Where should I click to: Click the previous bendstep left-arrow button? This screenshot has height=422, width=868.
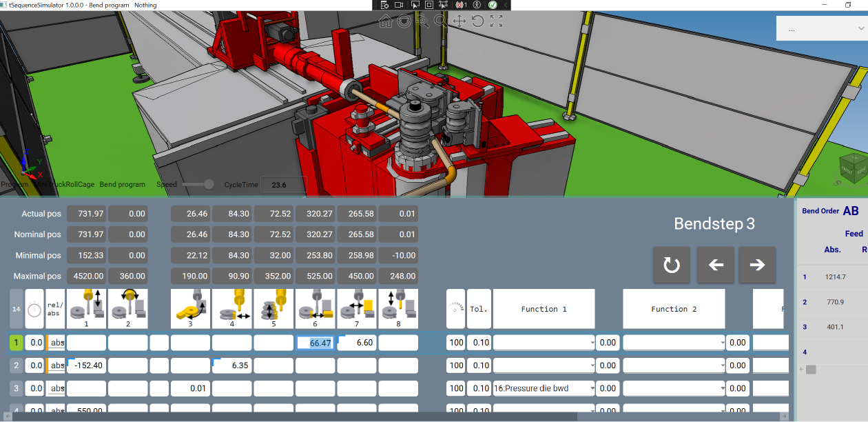(716, 265)
